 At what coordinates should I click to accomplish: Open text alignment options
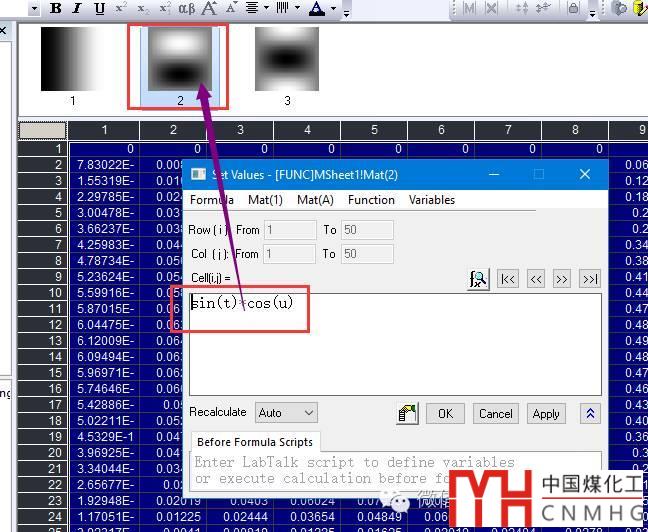(252, 8)
